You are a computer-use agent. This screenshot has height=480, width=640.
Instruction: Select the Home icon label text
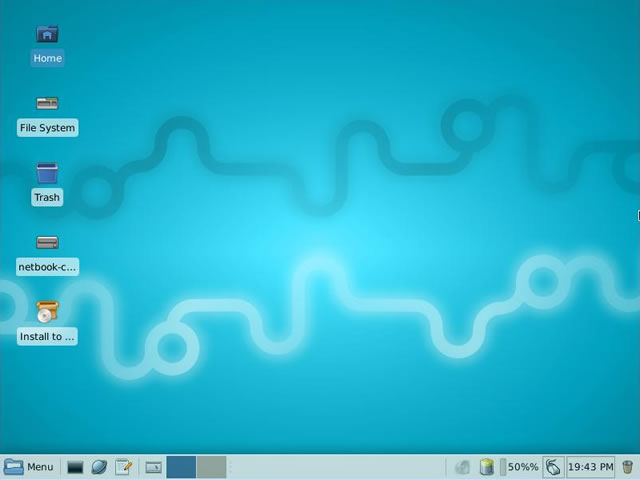coord(47,58)
